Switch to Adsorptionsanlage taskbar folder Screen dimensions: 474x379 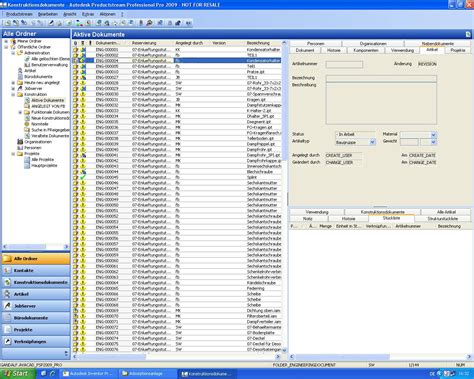coord(147,374)
